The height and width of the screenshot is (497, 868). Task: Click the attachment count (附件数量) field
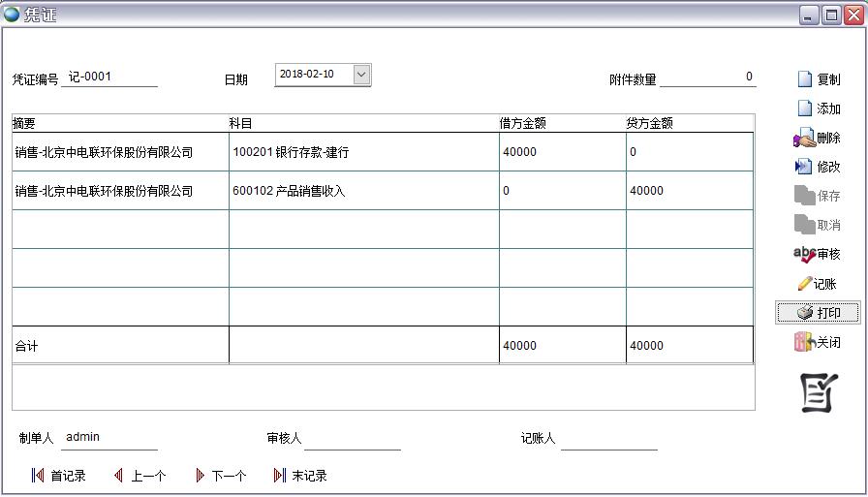click(x=707, y=78)
